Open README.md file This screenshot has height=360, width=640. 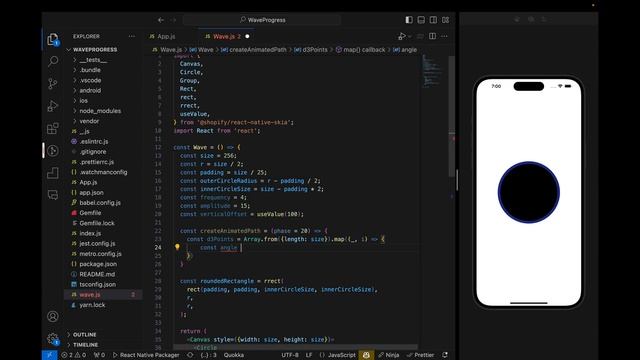(97, 274)
